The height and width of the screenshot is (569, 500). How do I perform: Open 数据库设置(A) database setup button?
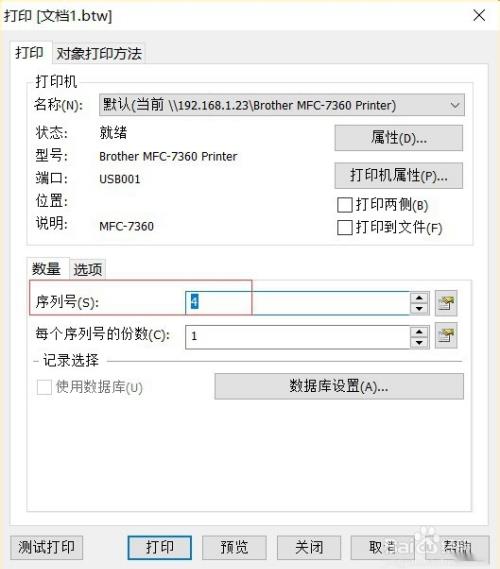coord(339,386)
